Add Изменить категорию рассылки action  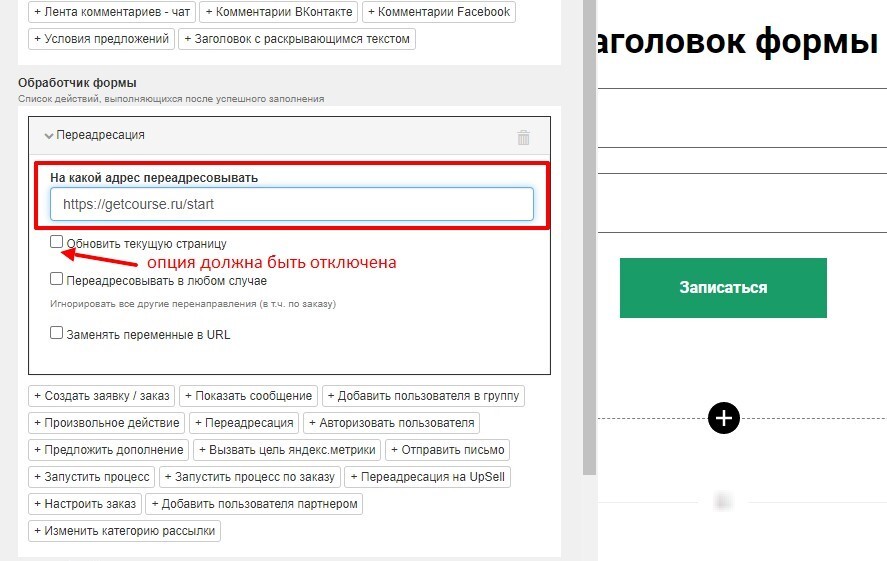click(124, 532)
